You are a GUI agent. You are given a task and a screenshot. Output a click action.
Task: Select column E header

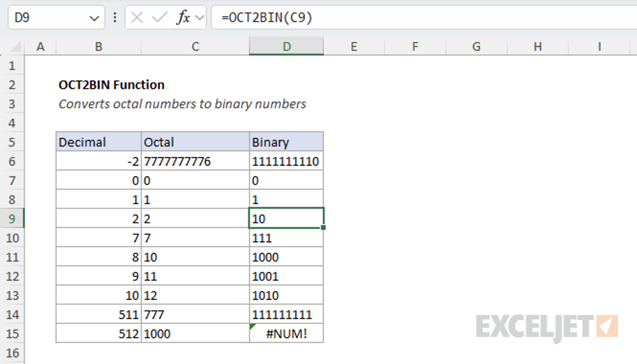[353, 47]
